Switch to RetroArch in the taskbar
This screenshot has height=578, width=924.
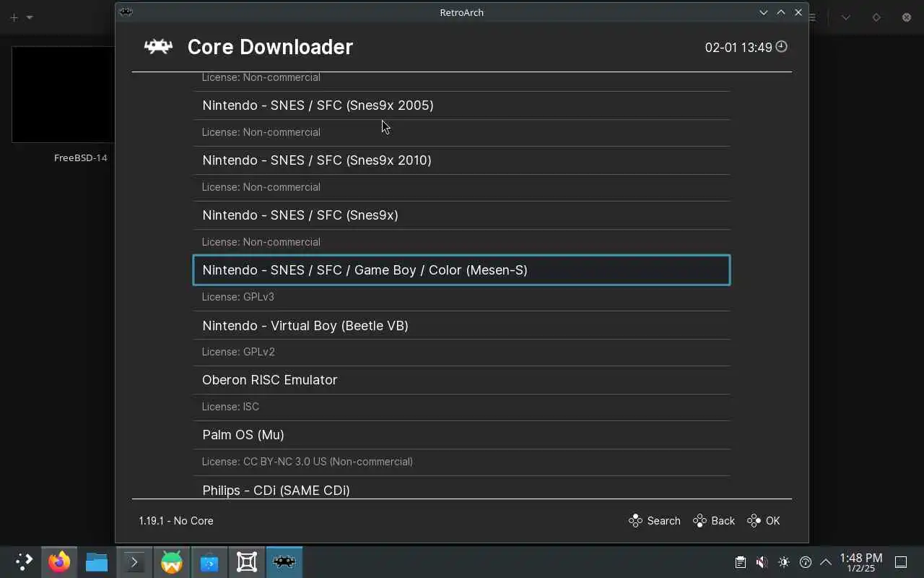pyautogui.click(x=284, y=561)
